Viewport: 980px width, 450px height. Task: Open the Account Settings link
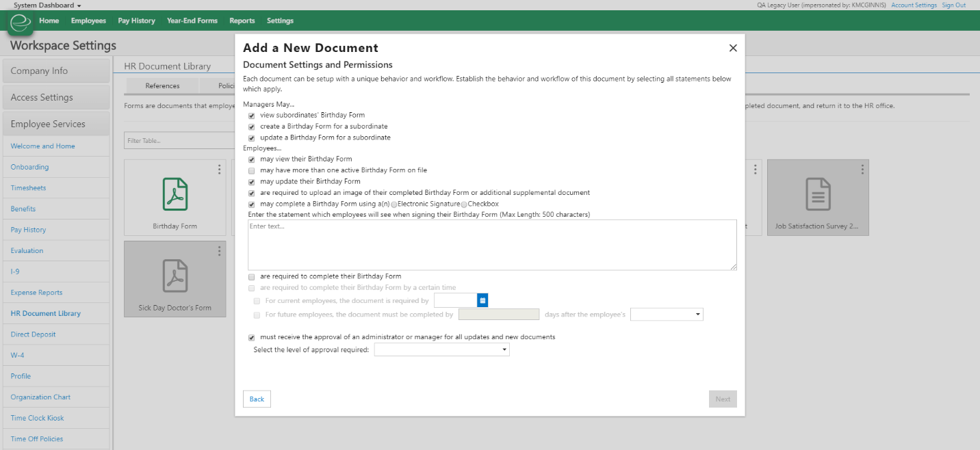[914, 5]
